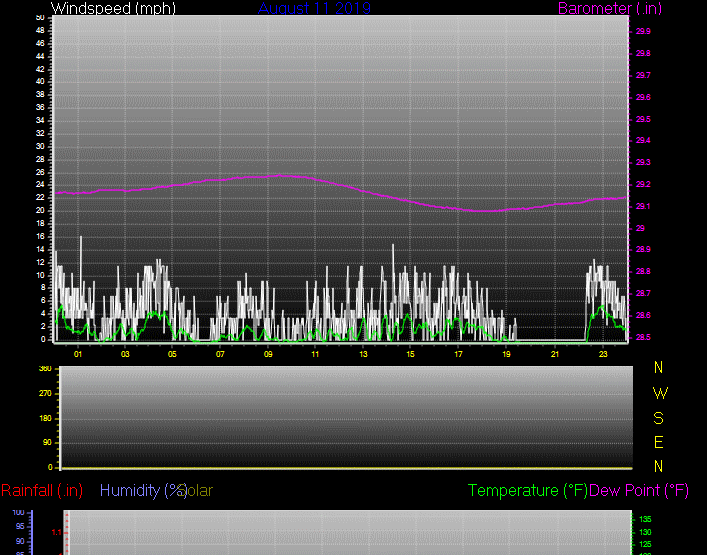Select the 11 hour tick label
Screen dimensions: 707x555
315,354
